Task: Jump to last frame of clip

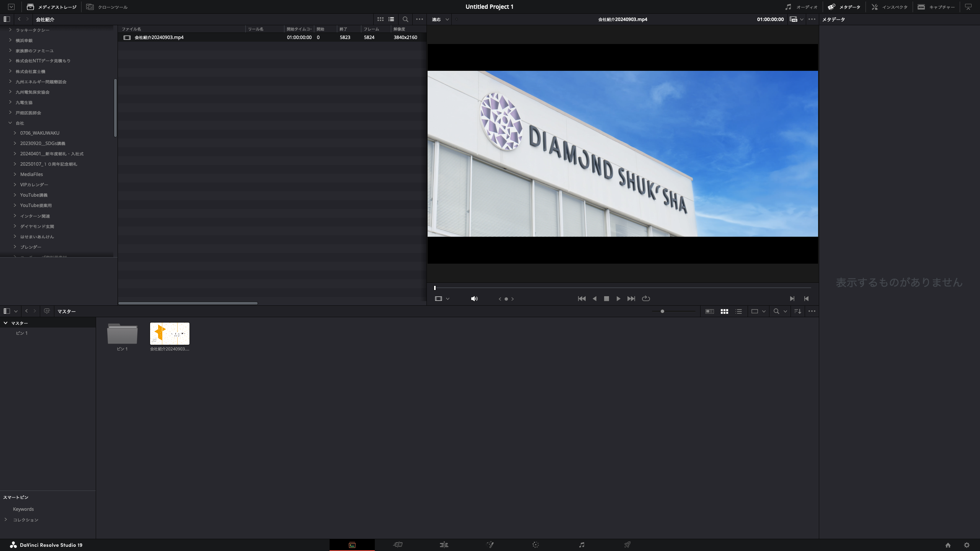Action: (631, 299)
